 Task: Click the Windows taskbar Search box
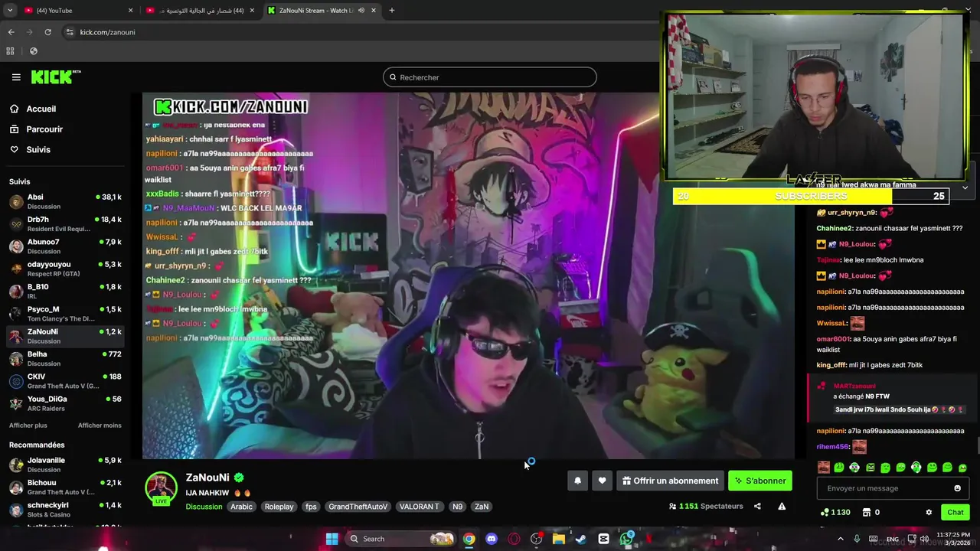[x=400, y=539]
